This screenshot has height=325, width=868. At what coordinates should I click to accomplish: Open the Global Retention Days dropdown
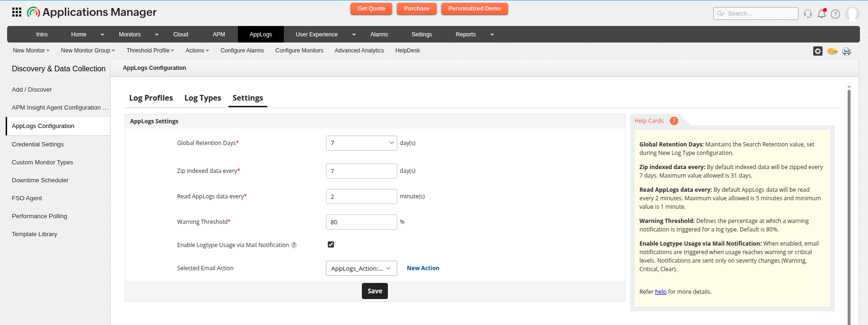(x=361, y=143)
